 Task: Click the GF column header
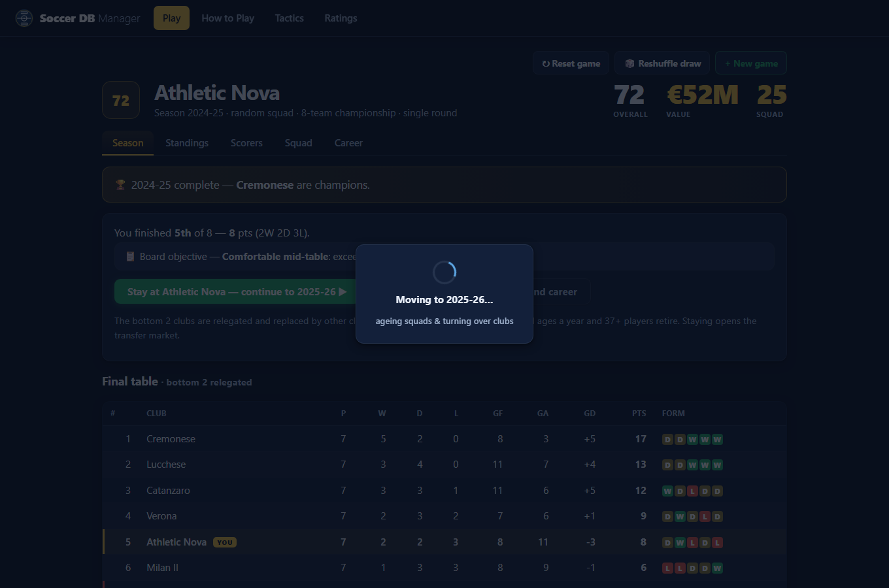coord(497,414)
